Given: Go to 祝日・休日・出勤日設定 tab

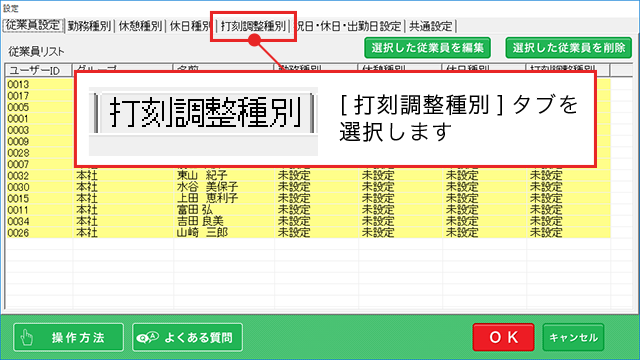Looking at the screenshot, I should point(349,27).
